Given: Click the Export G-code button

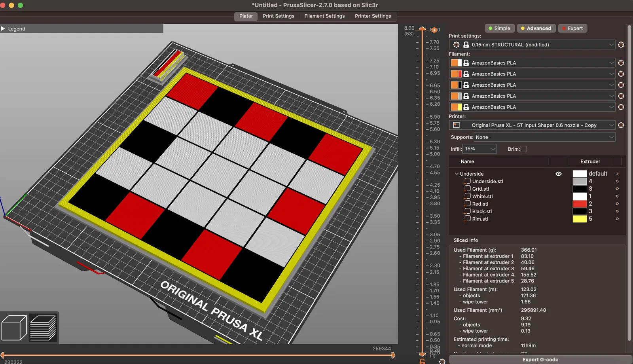Looking at the screenshot, I should (540, 359).
